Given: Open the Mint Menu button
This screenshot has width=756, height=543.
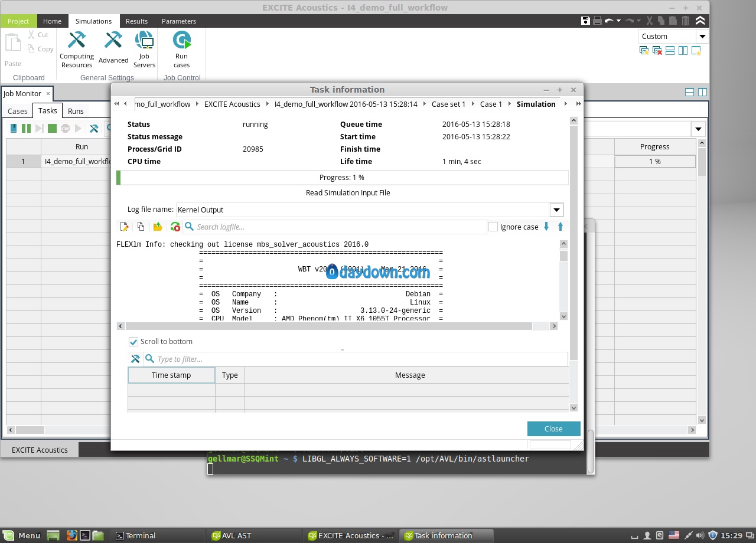Looking at the screenshot, I should click(22, 535).
